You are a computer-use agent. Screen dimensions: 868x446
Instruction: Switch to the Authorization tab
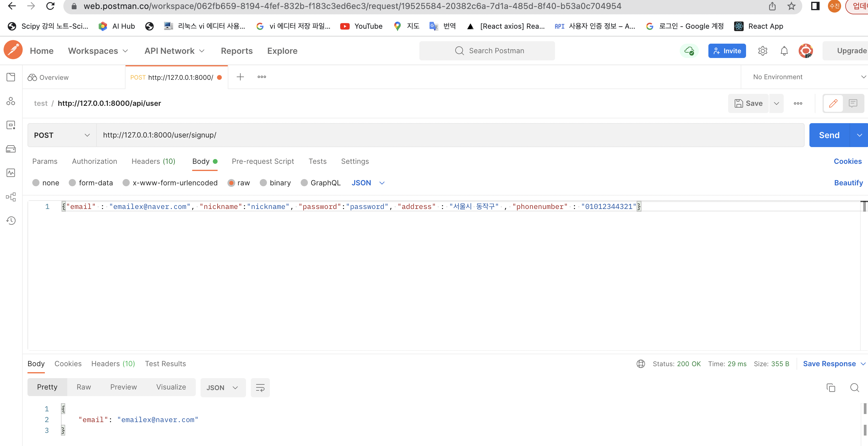click(x=94, y=161)
